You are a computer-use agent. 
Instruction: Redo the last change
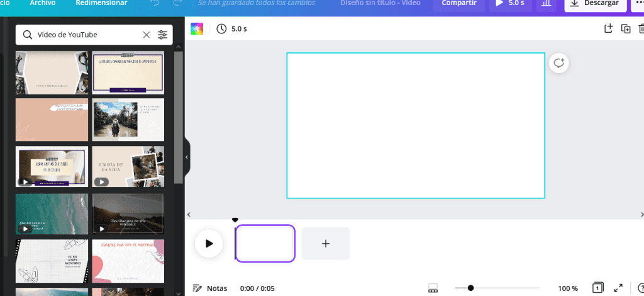coord(177,3)
